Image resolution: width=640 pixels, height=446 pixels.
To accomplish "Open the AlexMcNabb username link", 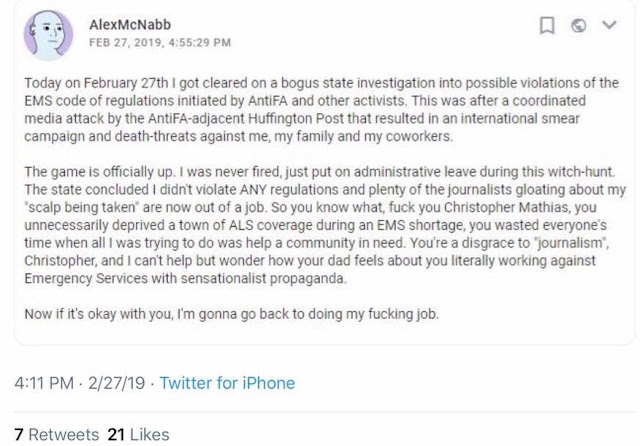I will 130,25.
